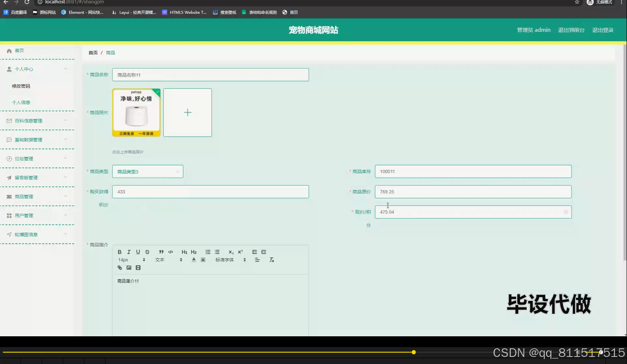The width and height of the screenshot is (627, 364).
Task: Increase indent in editor
Action: (x=264, y=252)
